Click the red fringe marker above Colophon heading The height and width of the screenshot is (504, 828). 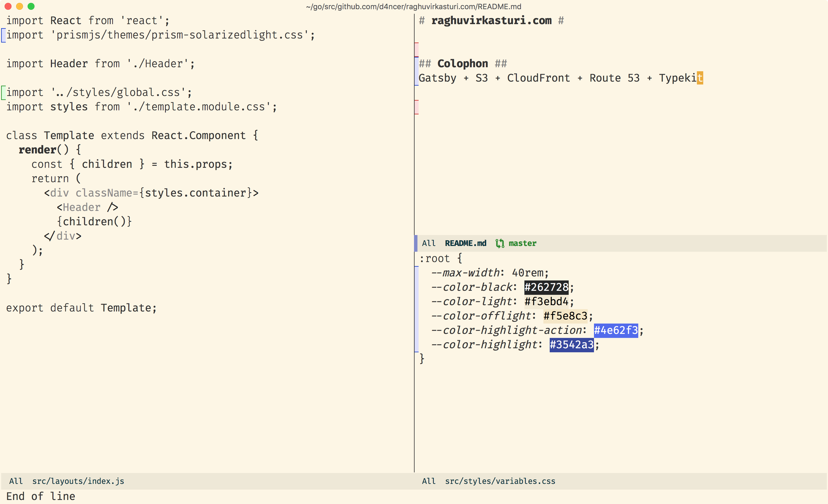[x=416, y=50]
